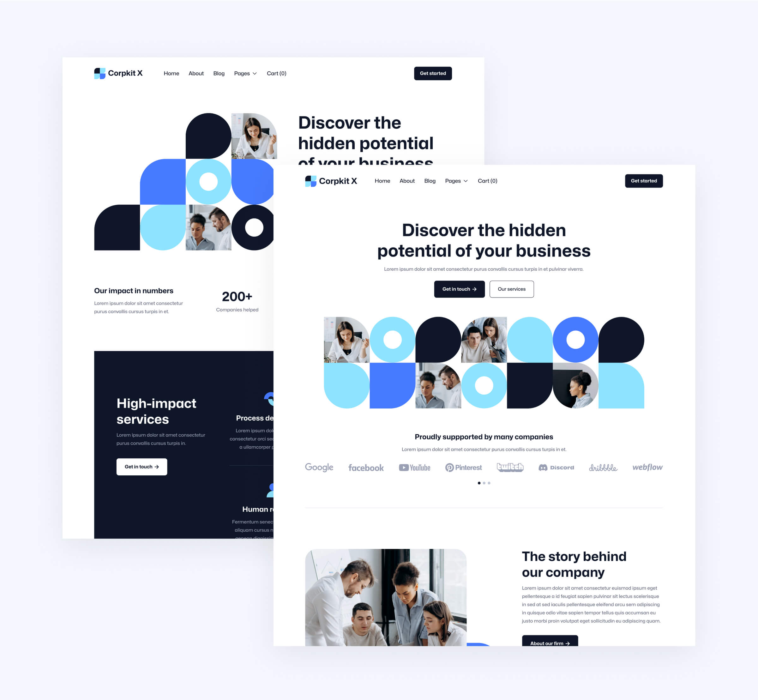758x700 pixels.
Task: Click the Discord brand icon
Action: 555,467
